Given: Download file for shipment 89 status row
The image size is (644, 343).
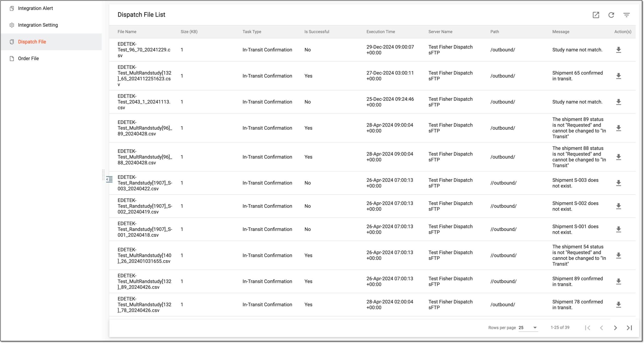Looking at the screenshot, I should 618,128.
